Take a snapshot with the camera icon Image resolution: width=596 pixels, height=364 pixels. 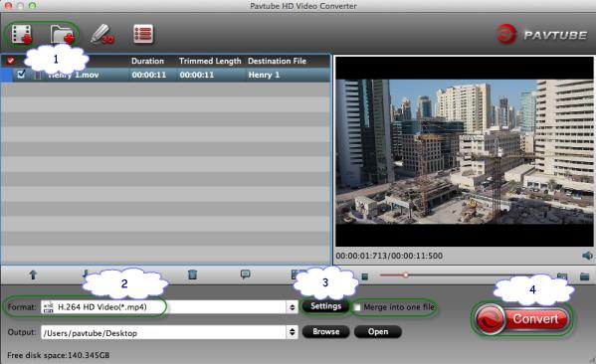(x=562, y=276)
